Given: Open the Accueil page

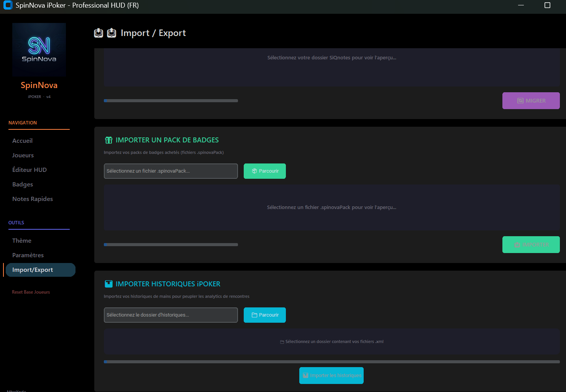Looking at the screenshot, I should (22, 140).
